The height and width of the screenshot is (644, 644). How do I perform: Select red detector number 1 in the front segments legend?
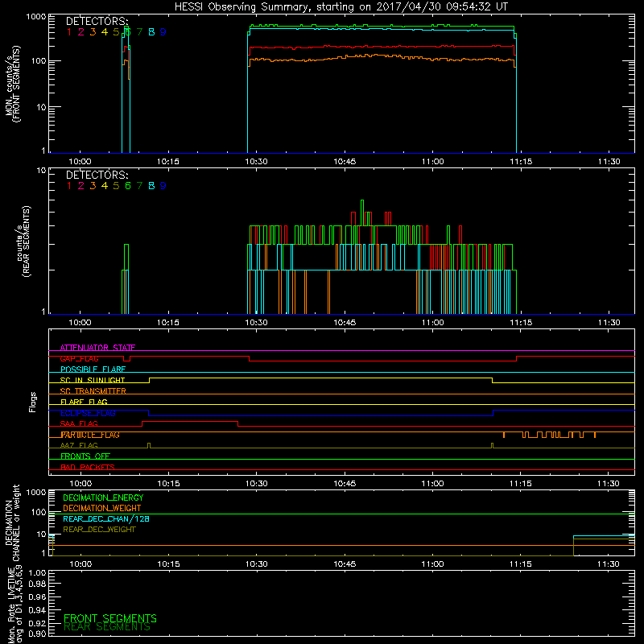69,32
